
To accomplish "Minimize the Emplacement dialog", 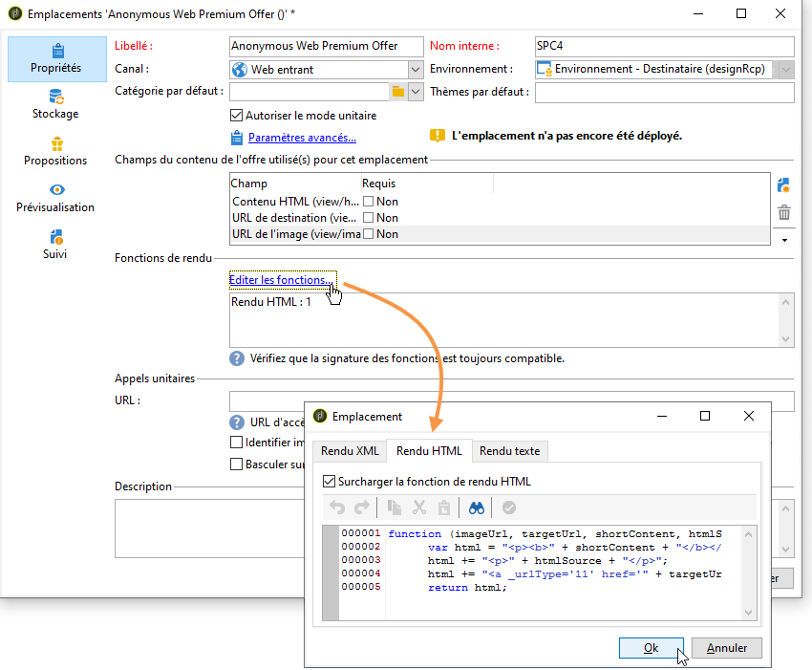I will click(662, 416).
